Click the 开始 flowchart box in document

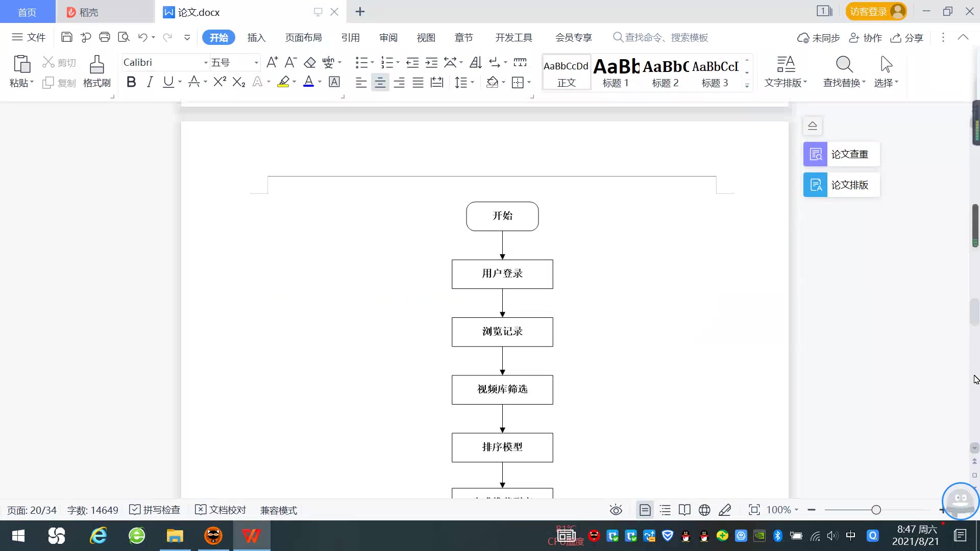point(502,216)
